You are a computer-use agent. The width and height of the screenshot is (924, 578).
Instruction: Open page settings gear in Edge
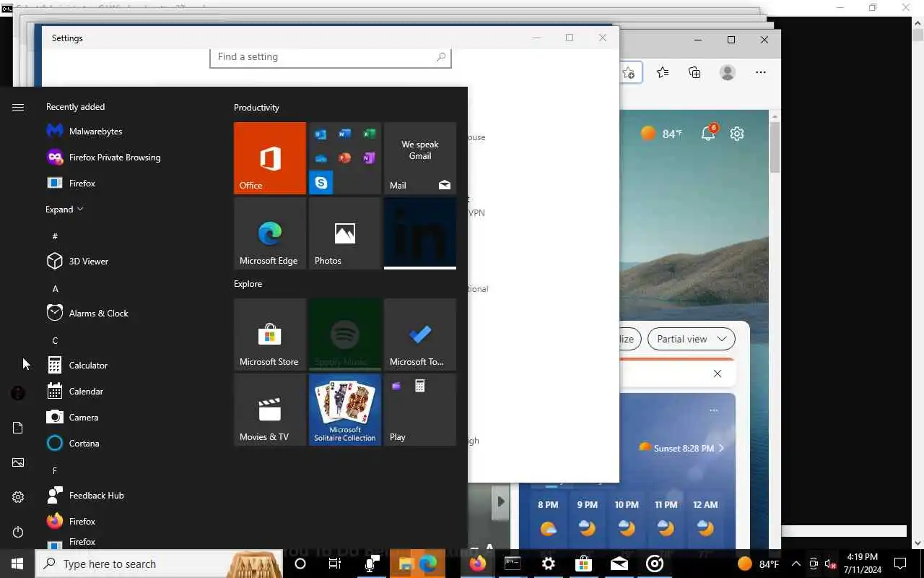click(737, 134)
